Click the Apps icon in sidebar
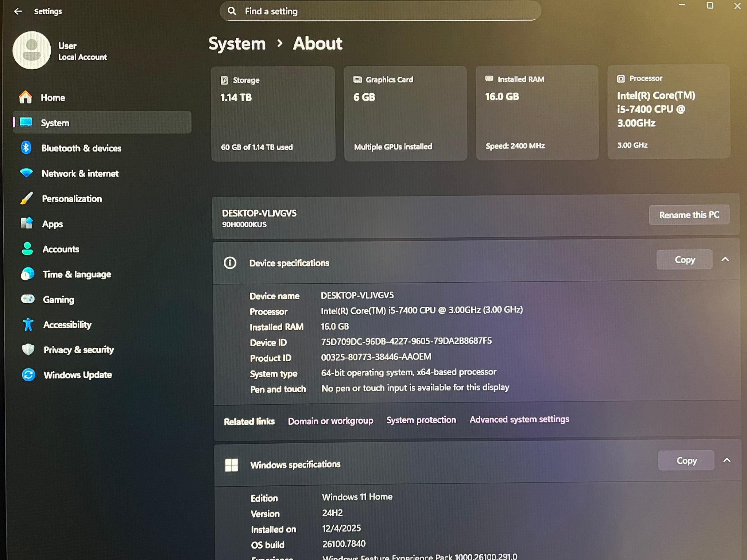 tap(27, 223)
